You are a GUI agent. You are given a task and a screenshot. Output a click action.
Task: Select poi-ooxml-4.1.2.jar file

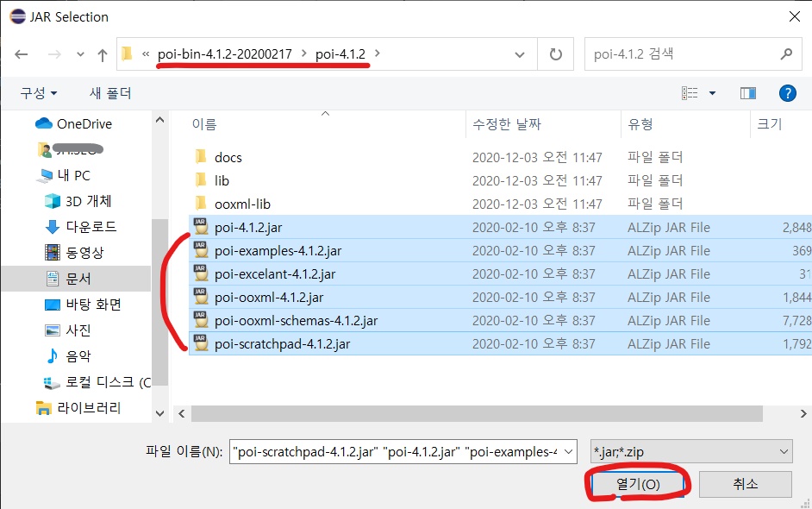click(269, 297)
